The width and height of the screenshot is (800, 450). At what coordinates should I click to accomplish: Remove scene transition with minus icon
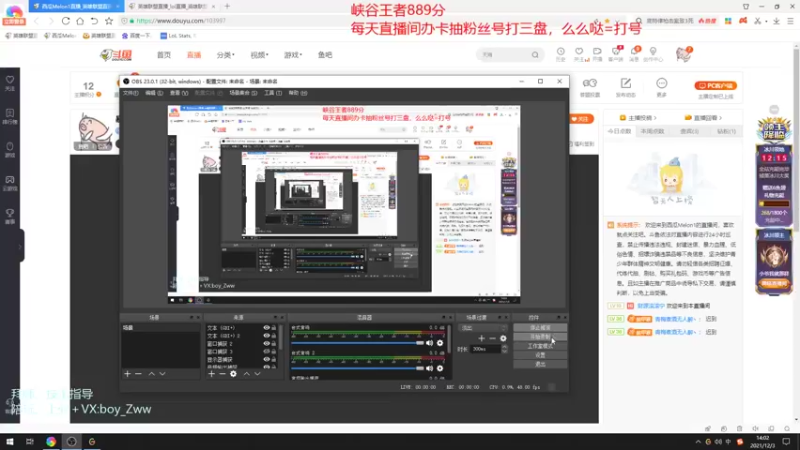click(492, 338)
